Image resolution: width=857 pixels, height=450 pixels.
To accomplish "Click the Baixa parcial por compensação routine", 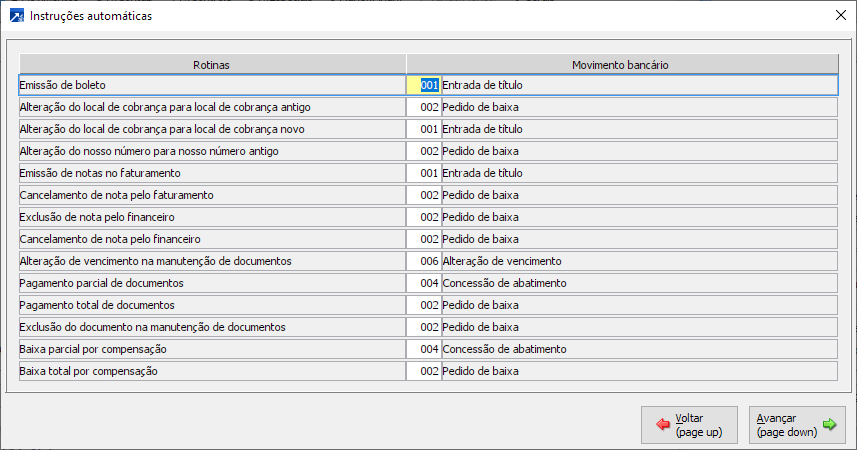I will point(211,349).
